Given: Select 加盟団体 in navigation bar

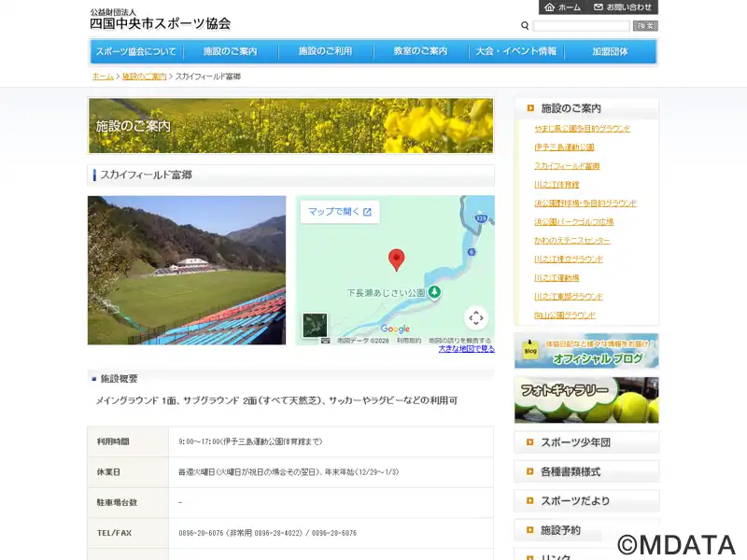Looking at the screenshot, I should coord(610,51).
